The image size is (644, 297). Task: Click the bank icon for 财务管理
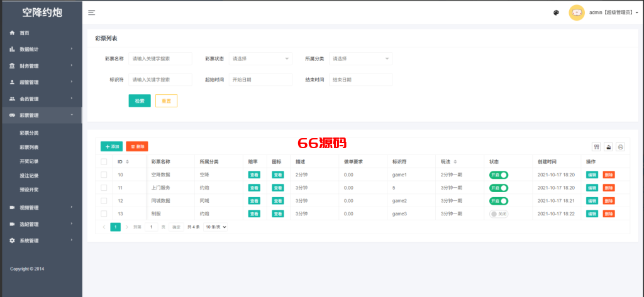12,66
